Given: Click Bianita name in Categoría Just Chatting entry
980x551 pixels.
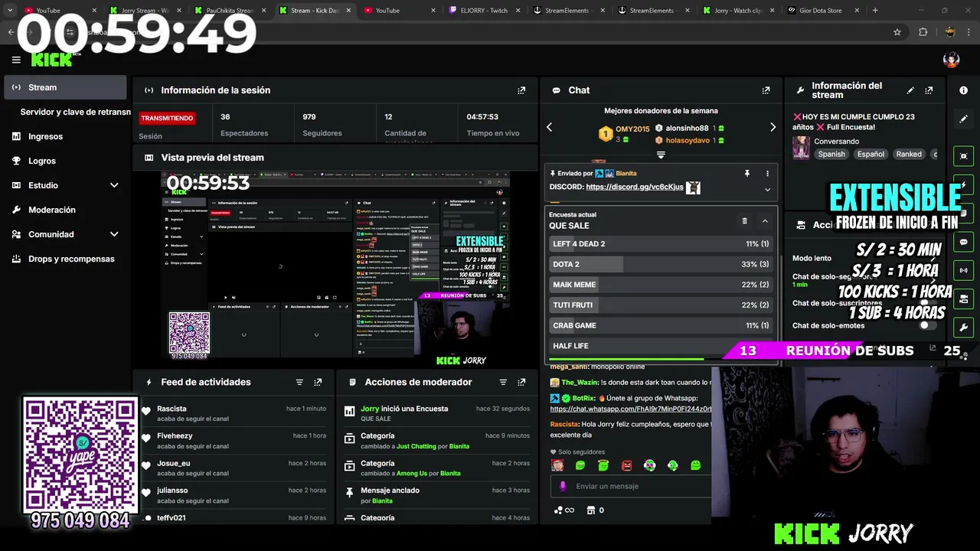Looking at the screenshot, I should [459, 446].
